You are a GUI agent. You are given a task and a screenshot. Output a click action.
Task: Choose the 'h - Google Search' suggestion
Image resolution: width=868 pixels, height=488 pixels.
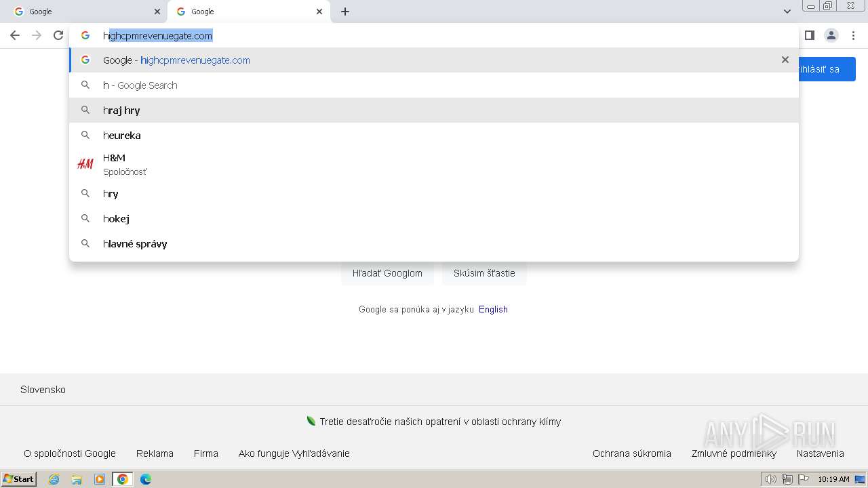click(434, 85)
